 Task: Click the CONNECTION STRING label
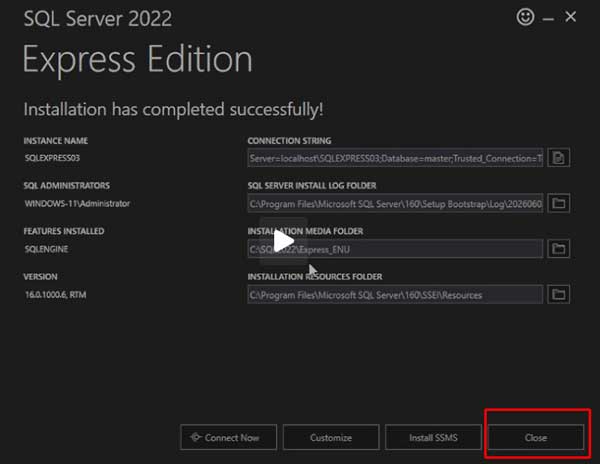click(289, 141)
